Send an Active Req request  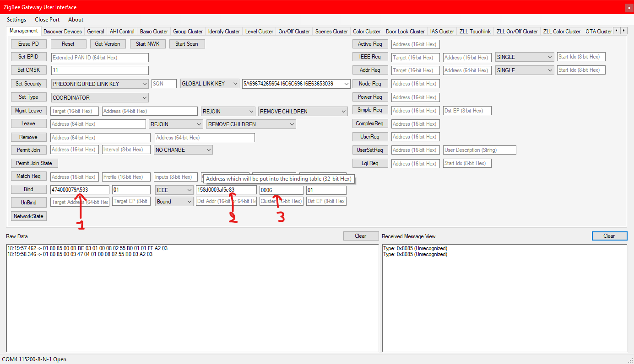[x=370, y=44]
